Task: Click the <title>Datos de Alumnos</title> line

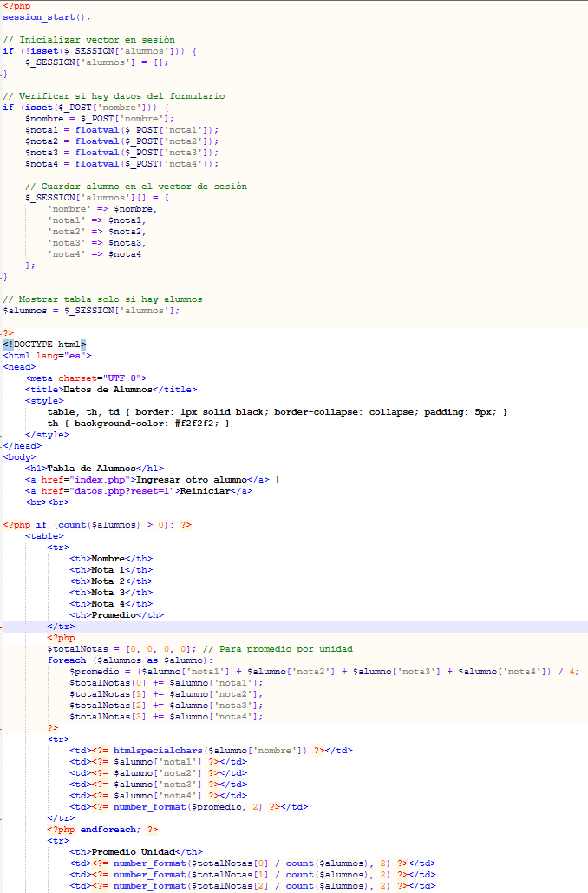Action: (x=111, y=390)
